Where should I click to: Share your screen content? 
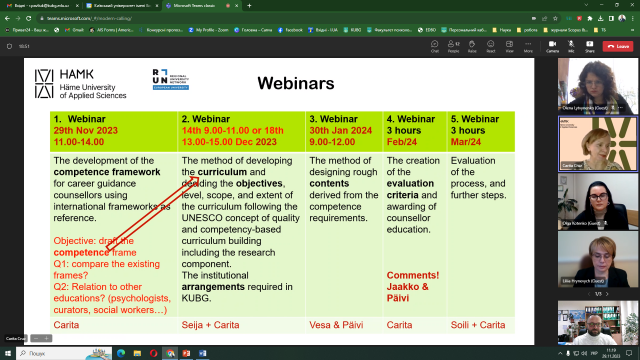[x=589, y=47]
